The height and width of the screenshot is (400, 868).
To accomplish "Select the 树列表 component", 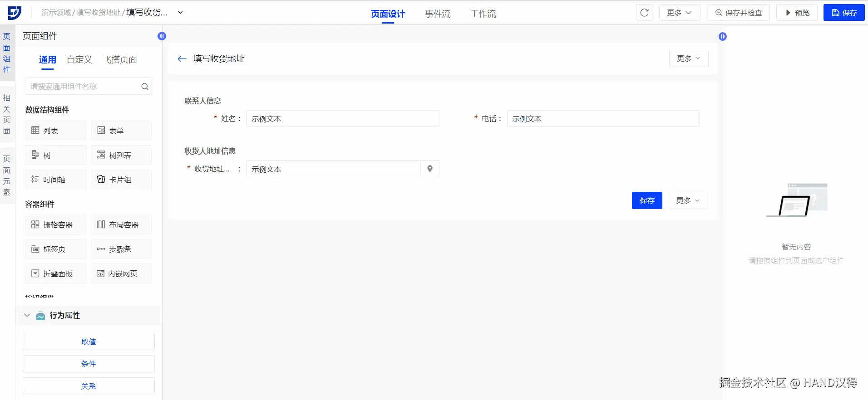I will pyautogui.click(x=121, y=155).
